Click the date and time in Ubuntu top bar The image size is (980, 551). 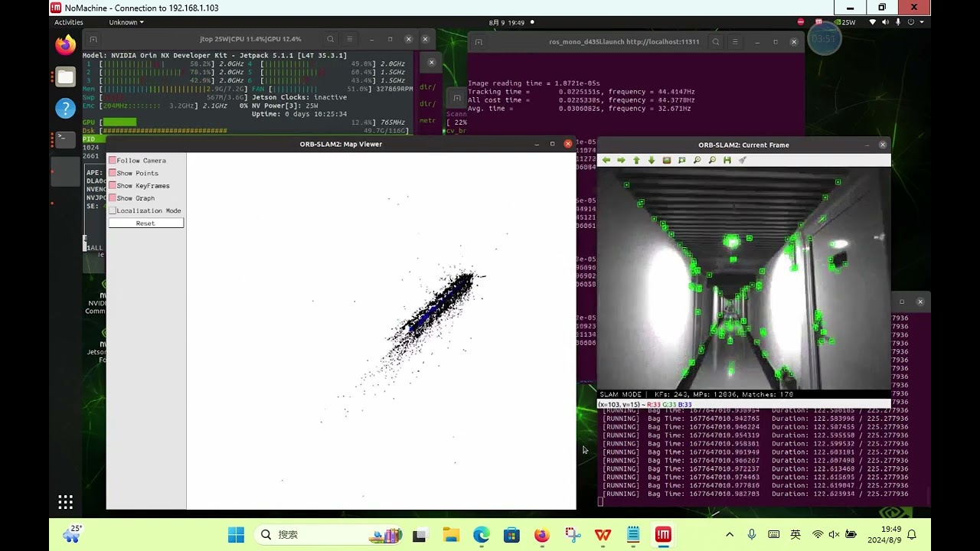pos(507,22)
